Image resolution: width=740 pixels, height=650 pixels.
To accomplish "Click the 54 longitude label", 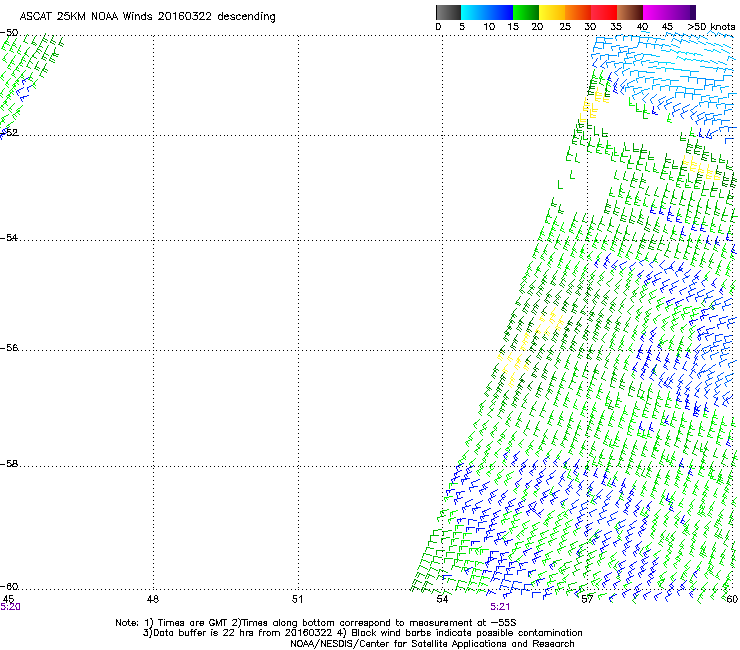I will (442, 599).
